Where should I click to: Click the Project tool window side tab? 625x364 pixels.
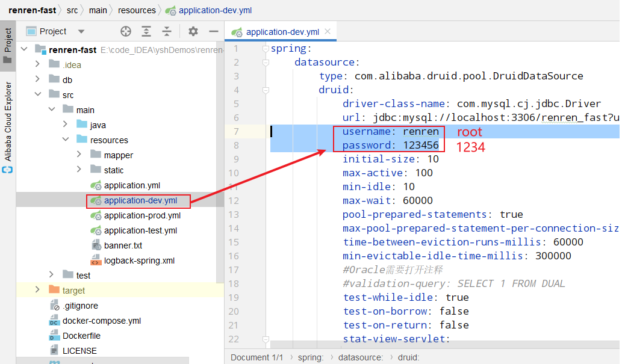pyautogui.click(x=8, y=45)
